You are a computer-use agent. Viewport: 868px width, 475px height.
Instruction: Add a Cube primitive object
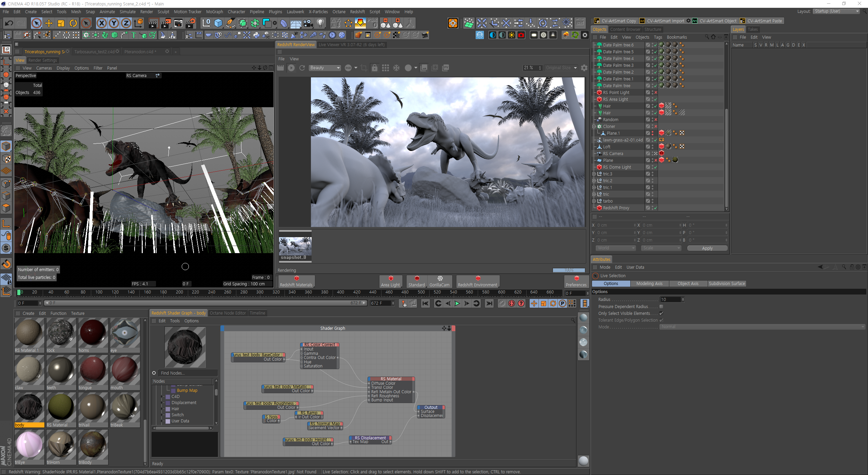coord(219,23)
